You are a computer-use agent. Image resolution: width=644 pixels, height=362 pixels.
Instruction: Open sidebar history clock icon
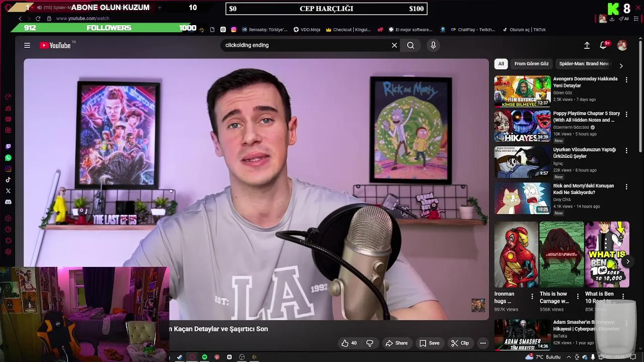click(8, 230)
